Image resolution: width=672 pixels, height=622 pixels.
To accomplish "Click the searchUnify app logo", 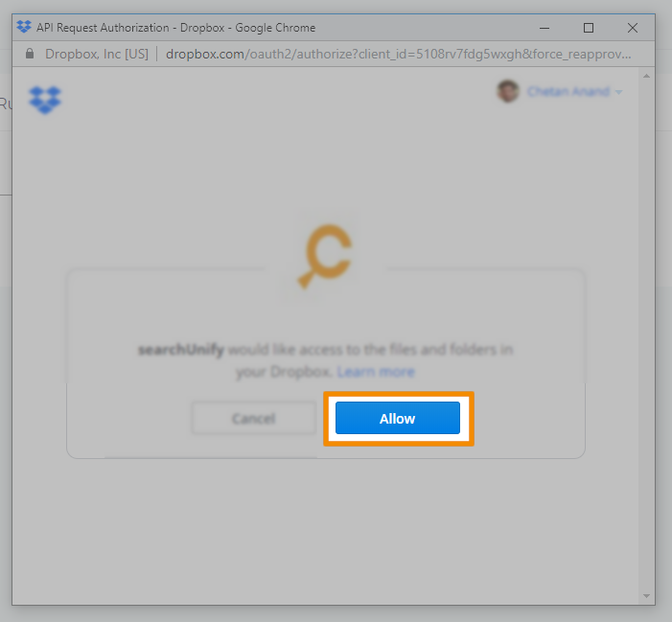I will (327, 255).
